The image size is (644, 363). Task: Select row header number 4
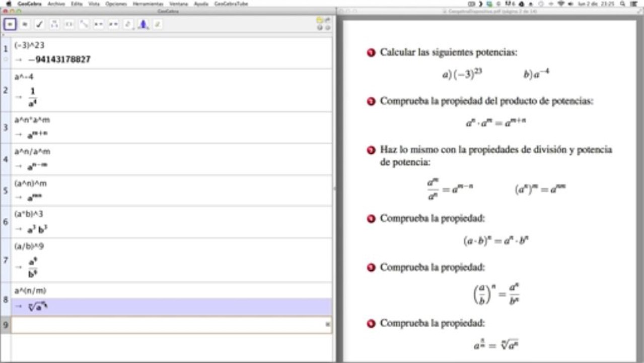pyautogui.click(x=6, y=159)
